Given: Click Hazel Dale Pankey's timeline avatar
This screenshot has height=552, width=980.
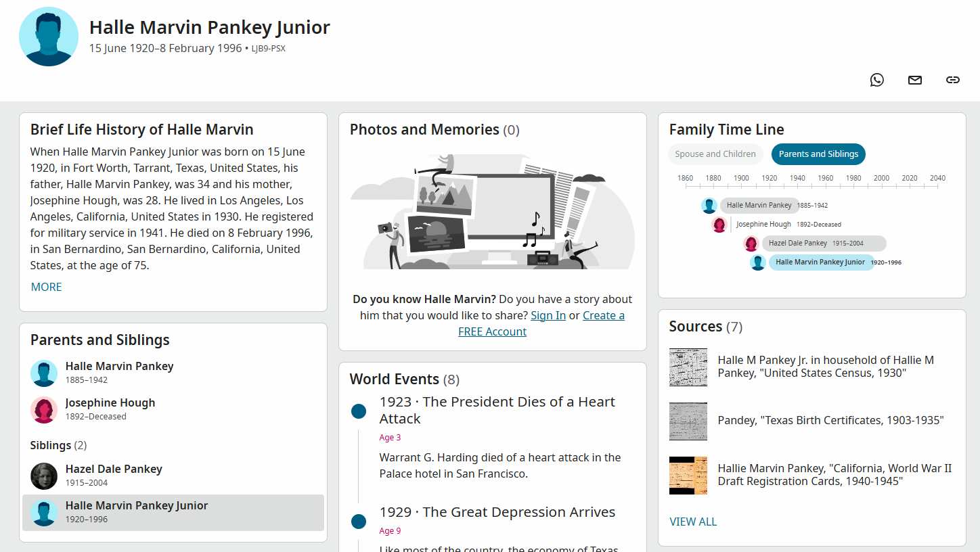Looking at the screenshot, I should pyautogui.click(x=751, y=244).
